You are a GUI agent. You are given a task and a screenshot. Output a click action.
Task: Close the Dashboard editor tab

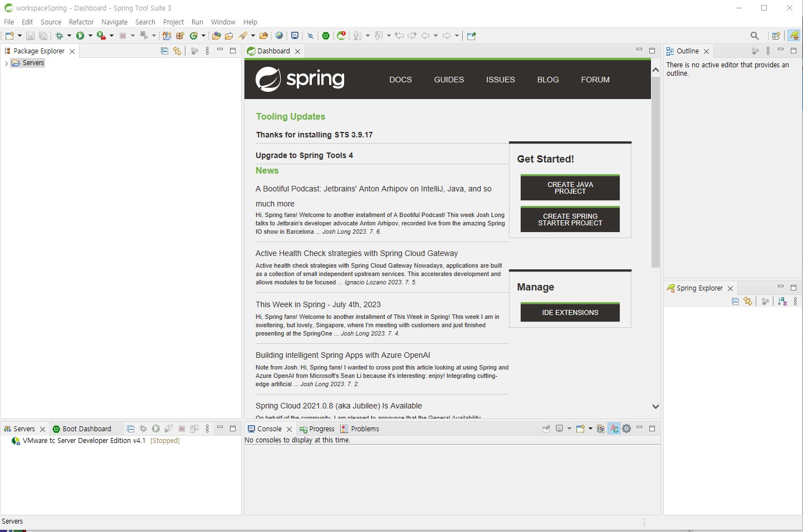point(298,51)
